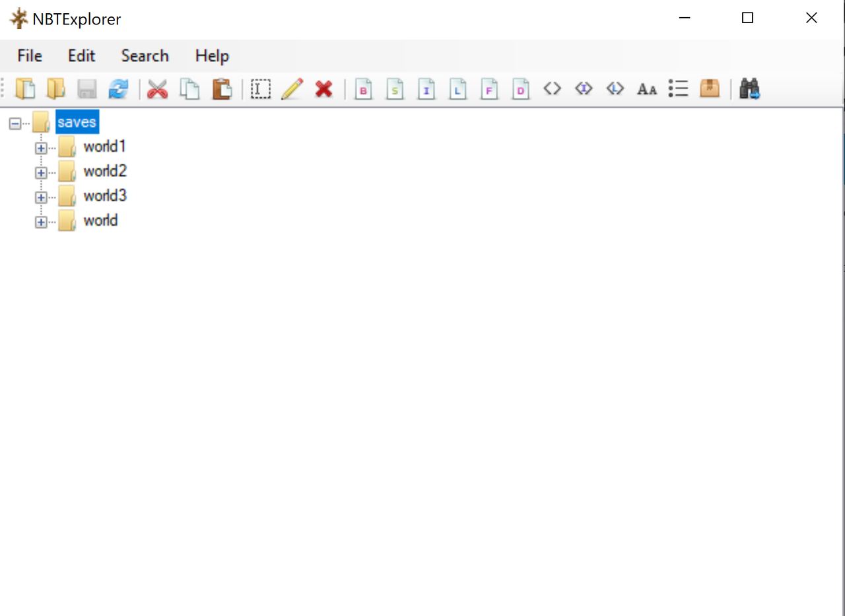
Task: Add a List tag bullet icon
Action: tap(678, 88)
